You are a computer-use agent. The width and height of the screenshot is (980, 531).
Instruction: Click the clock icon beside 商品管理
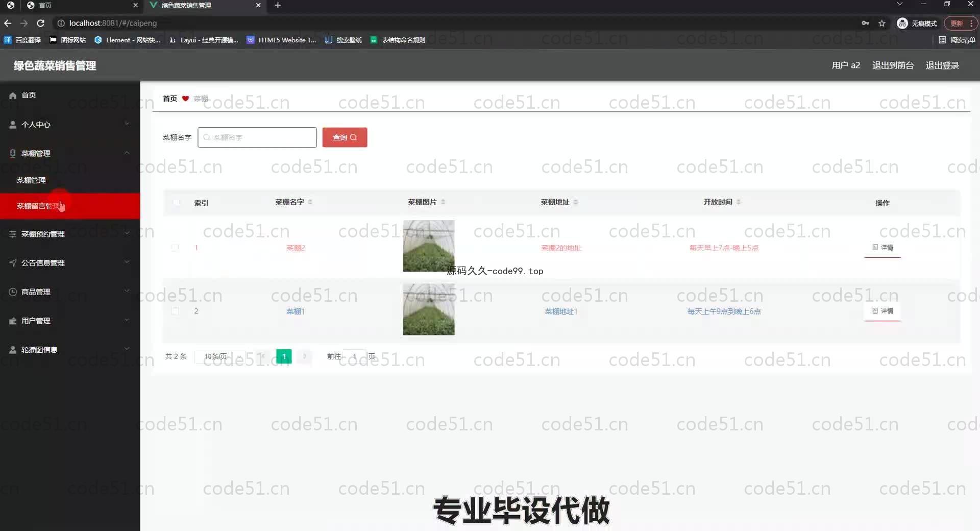[x=13, y=292]
